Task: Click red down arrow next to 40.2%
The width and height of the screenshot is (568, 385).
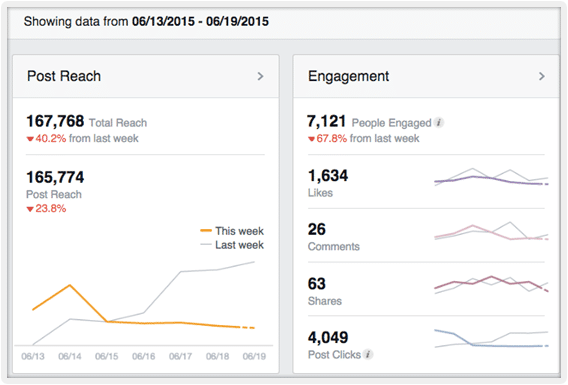Action: coord(30,139)
